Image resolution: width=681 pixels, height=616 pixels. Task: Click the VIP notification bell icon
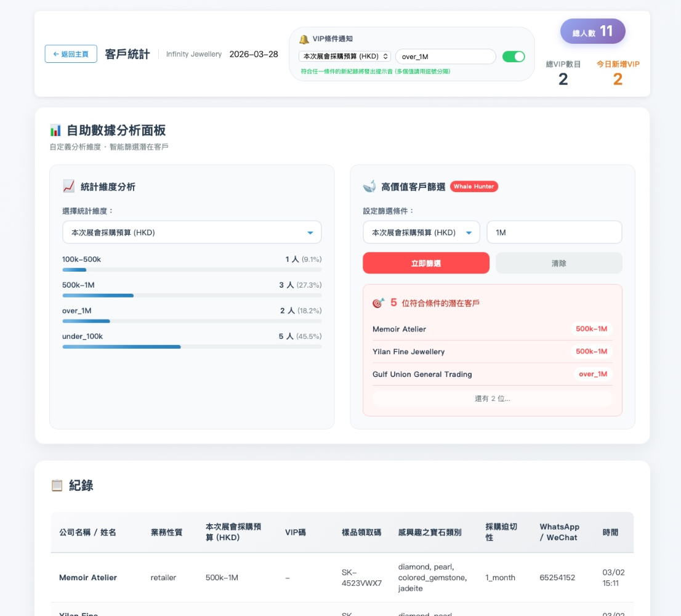click(x=304, y=39)
